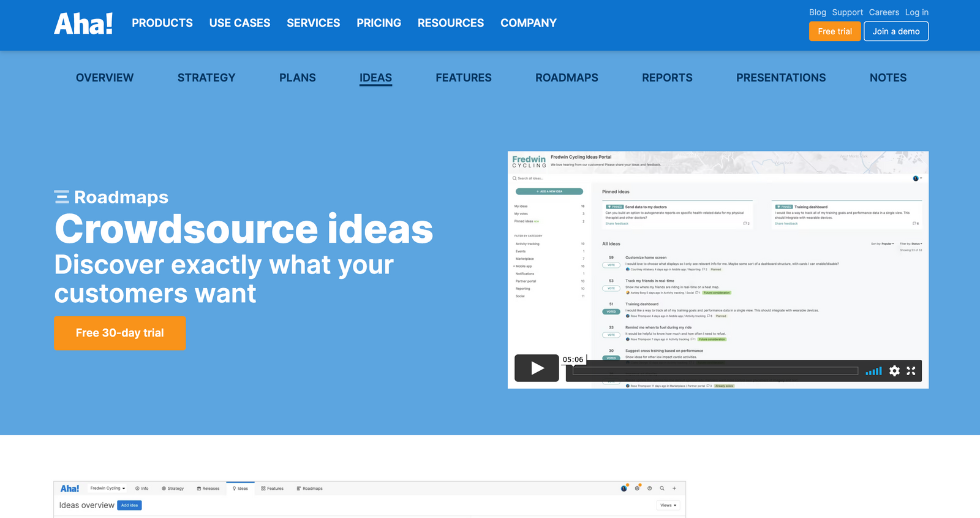Click the Aha! logo in header

[83, 24]
